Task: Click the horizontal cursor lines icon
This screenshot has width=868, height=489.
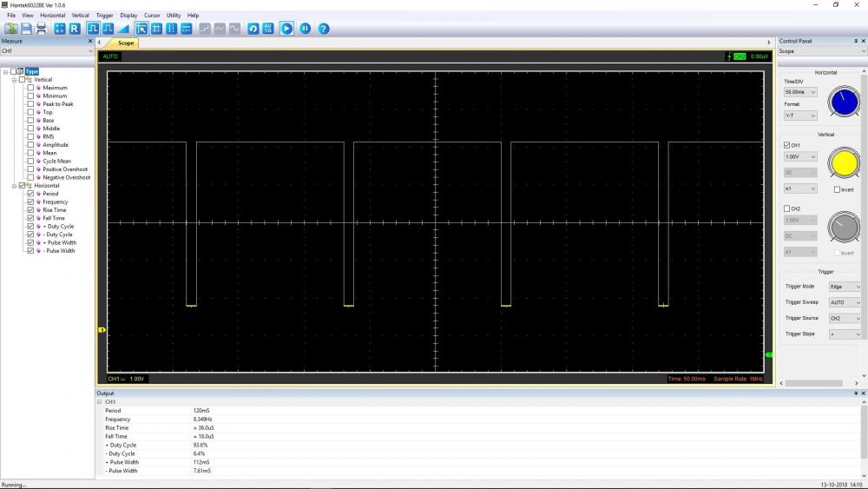Action: click(x=187, y=29)
